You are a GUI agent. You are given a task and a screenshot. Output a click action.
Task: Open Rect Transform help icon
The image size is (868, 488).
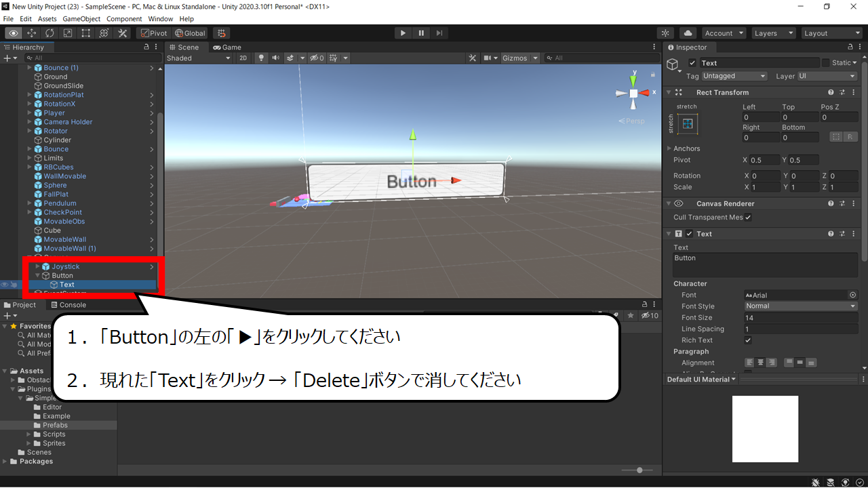pos(831,92)
